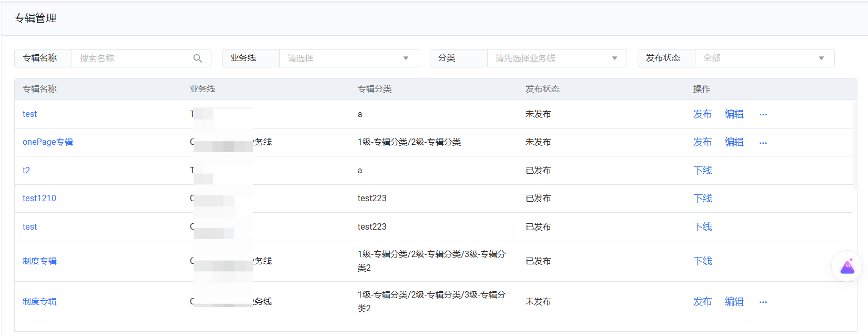Click the search magnifier icon in album name field
Screen dimensions: 868x336
[198, 58]
